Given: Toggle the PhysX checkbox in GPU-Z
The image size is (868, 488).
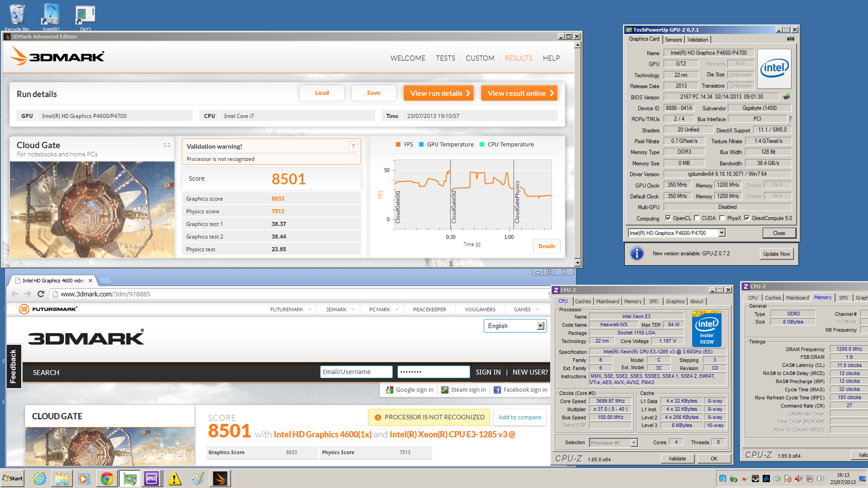Looking at the screenshot, I should [722, 218].
